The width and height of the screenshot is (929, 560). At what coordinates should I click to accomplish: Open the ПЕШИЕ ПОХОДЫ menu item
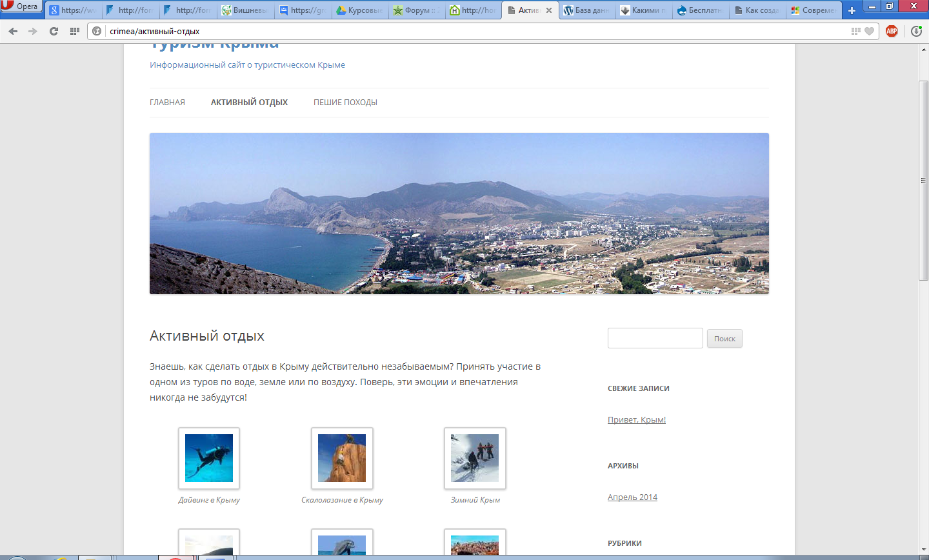pyautogui.click(x=345, y=102)
